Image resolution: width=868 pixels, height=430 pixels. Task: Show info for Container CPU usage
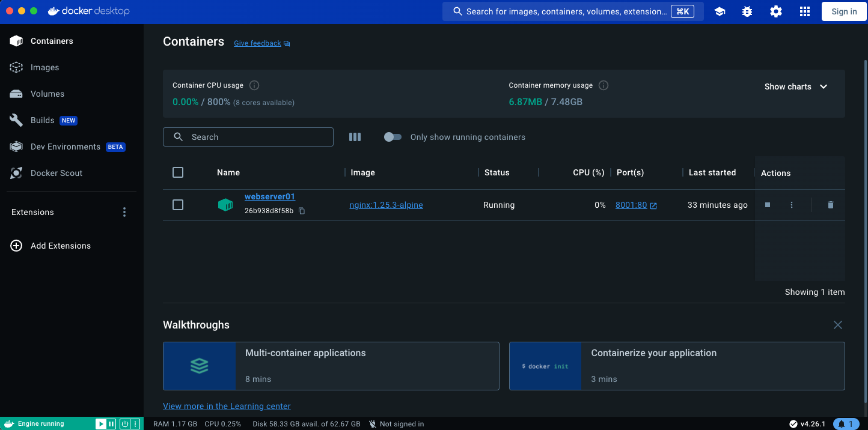[254, 85]
